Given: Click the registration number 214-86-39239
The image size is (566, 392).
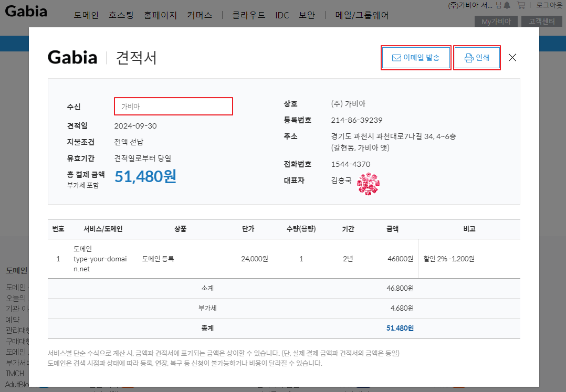Looking at the screenshot, I should (x=357, y=120).
